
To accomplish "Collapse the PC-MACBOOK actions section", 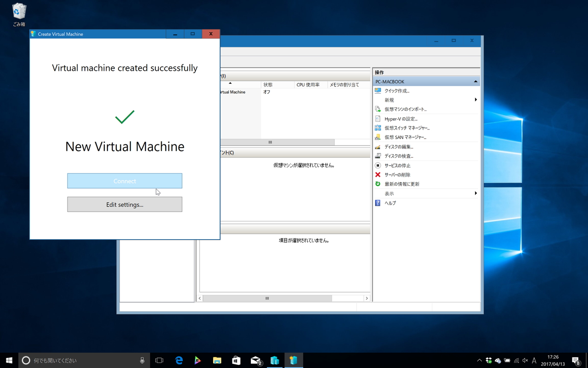I will pyautogui.click(x=475, y=81).
